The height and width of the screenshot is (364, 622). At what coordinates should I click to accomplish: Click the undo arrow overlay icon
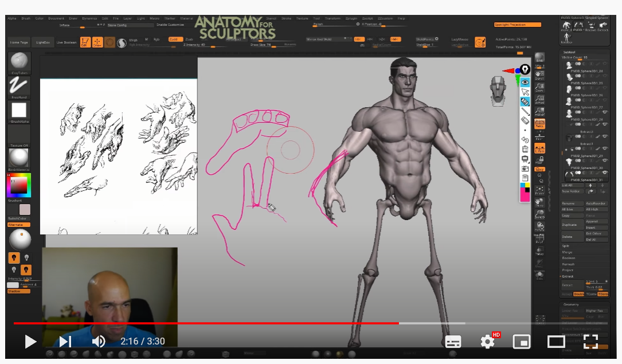pos(525,139)
